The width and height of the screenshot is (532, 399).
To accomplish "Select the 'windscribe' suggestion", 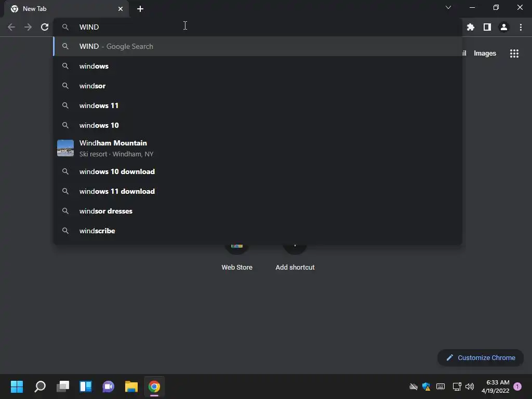I will point(258,231).
